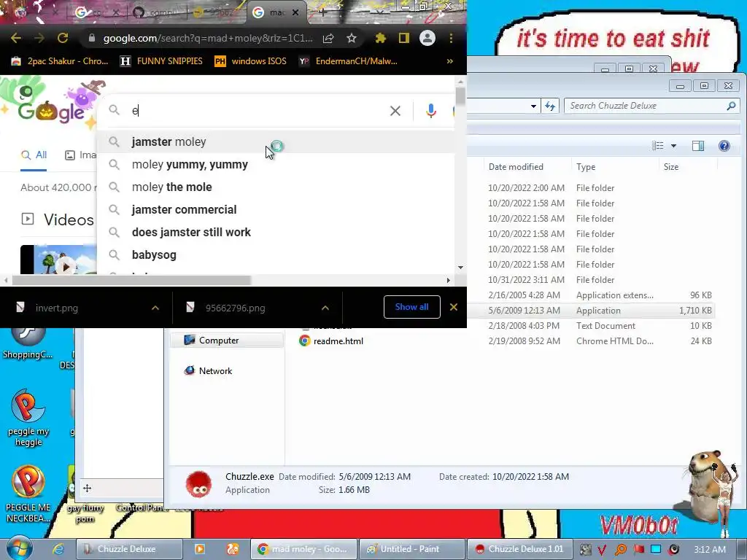View site info via the lock icon
Viewport: 747px width, 560px height.
pyautogui.click(x=92, y=38)
